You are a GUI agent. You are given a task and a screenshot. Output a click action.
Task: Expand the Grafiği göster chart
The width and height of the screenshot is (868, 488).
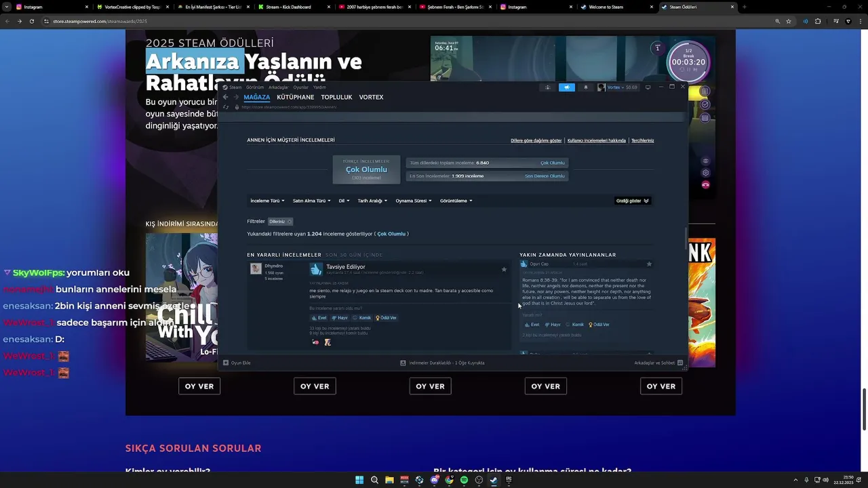pos(632,201)
